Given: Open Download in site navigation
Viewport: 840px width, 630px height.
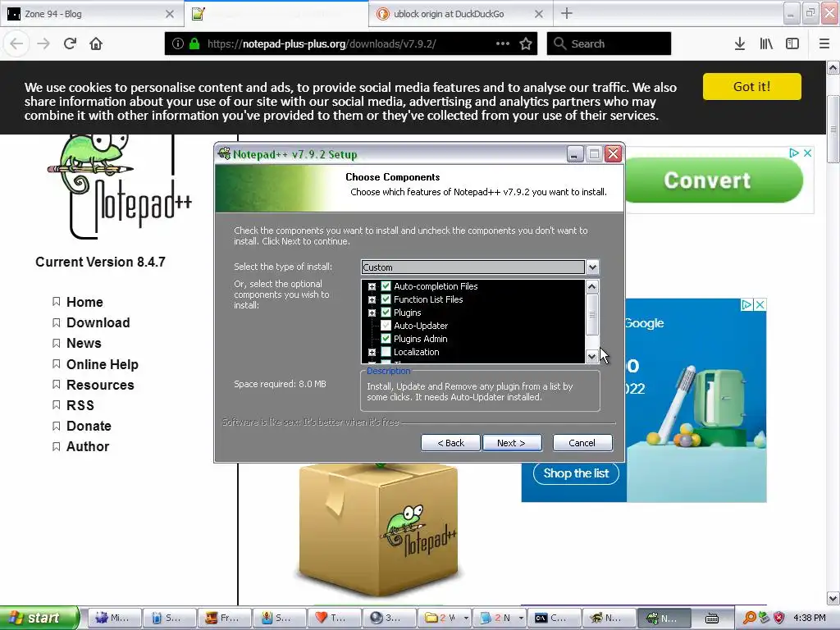Looking at the screenshot, I should pyautogui.click(x=98, y=322).
